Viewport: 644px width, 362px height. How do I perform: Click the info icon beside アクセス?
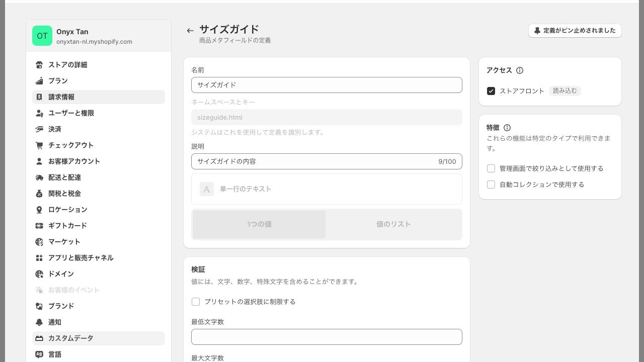(520, 70)
